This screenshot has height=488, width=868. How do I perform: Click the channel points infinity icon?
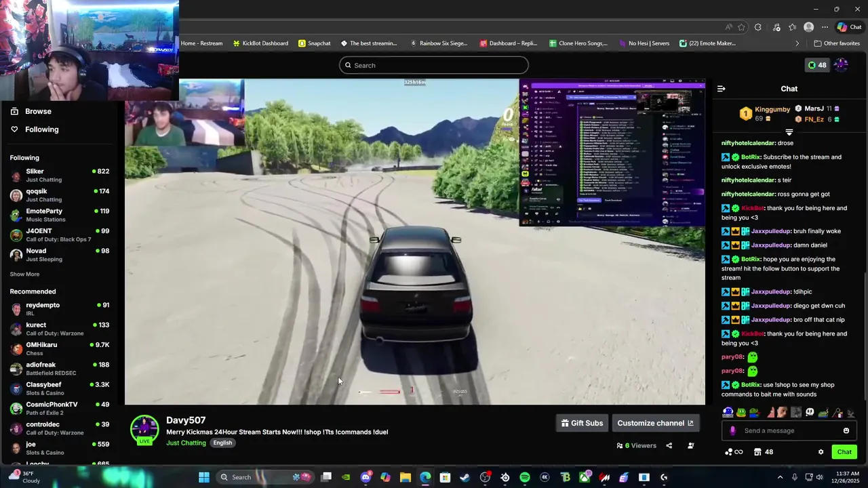pos(734,452)
